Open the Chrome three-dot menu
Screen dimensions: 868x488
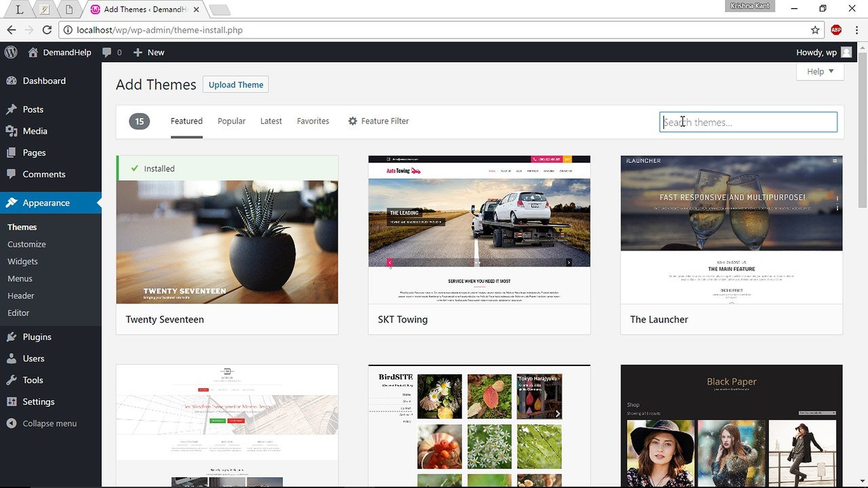[x=856, y=30]
